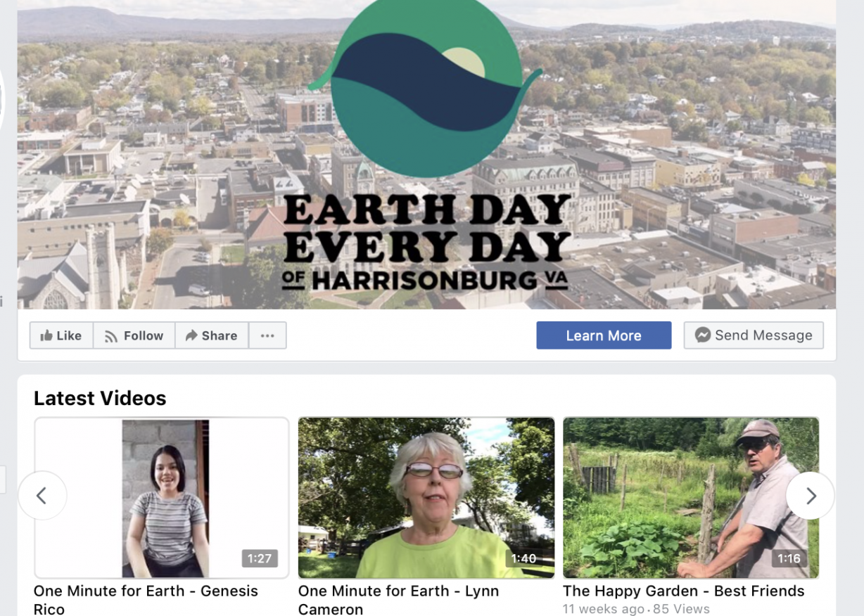Viewport: 864px width, 616px height.
Task: Click the Messenger icon in Send Message
Action: (702, 335)
